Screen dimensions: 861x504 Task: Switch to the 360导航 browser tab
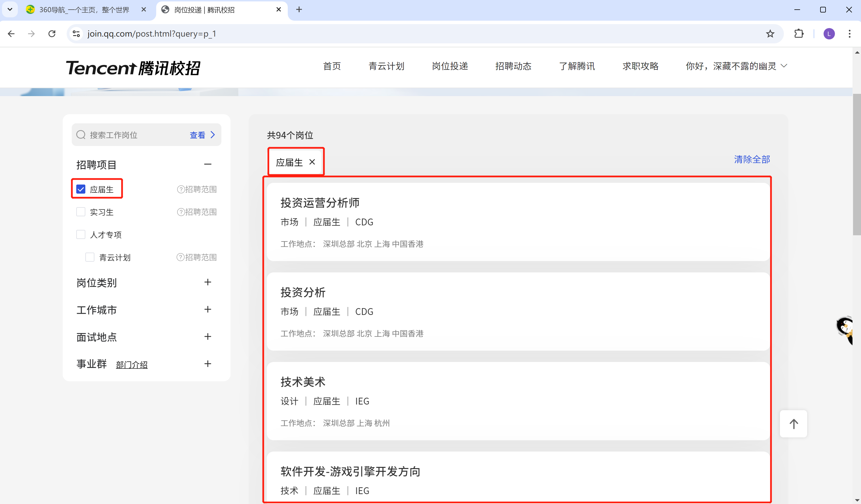coord(84,10)
